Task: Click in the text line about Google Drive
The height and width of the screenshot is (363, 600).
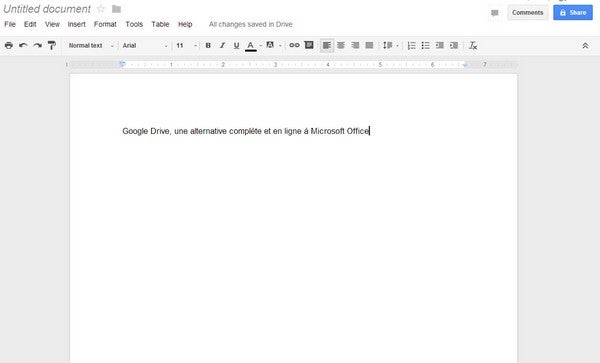Action: coord(246,131)
